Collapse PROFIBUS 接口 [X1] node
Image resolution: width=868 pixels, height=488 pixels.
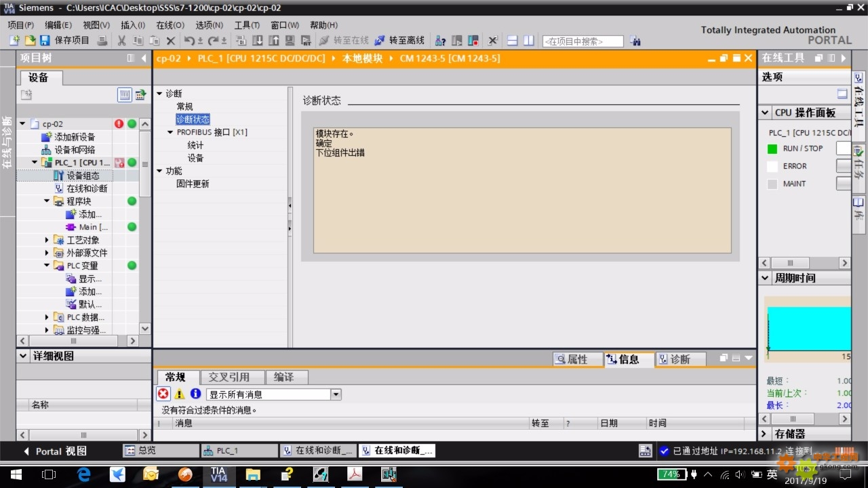click(170, 132)
